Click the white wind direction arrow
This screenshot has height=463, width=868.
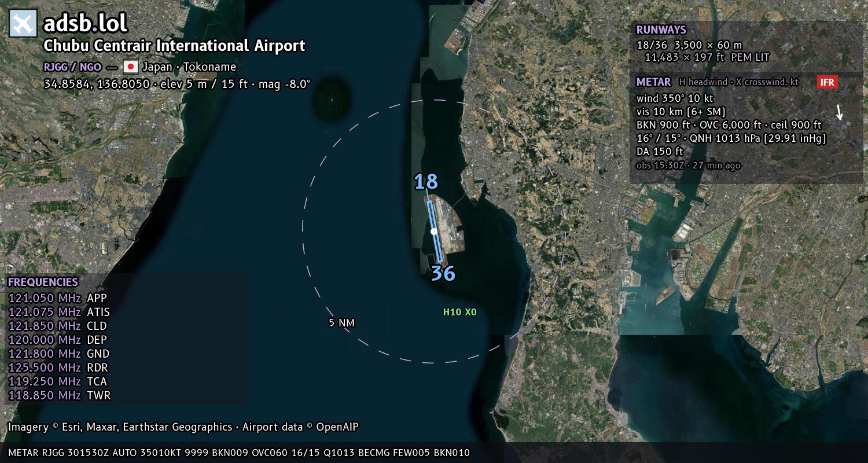pos(840,112)
